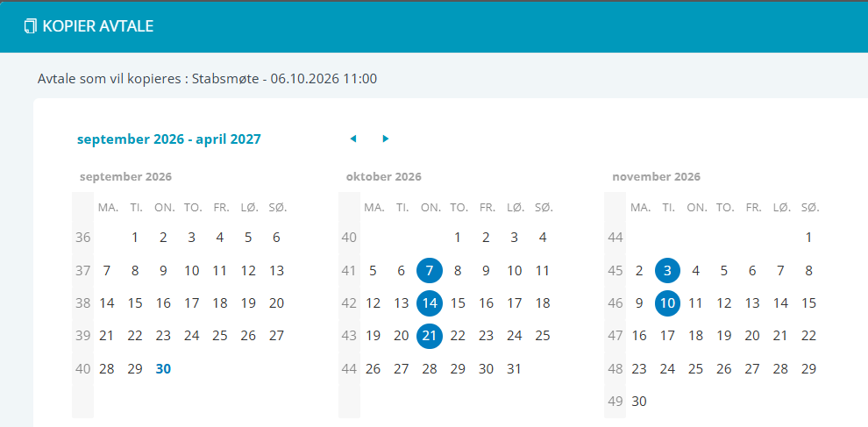This screenshot has width=868, height=427.
Task: Select week 41 in October
Action: tap(349, 271)
